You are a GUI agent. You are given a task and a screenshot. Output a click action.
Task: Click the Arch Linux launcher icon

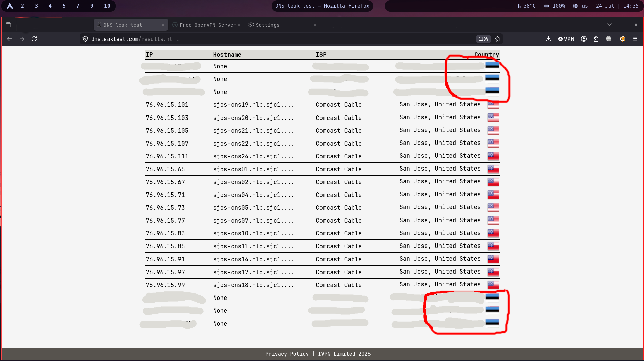(x=10, y=6)
